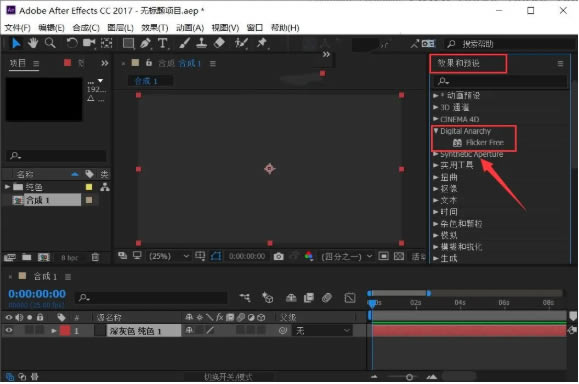Click 切换开关/模式 at timeline bottom
Screen dimensions: 579x384
click(228, 377)
